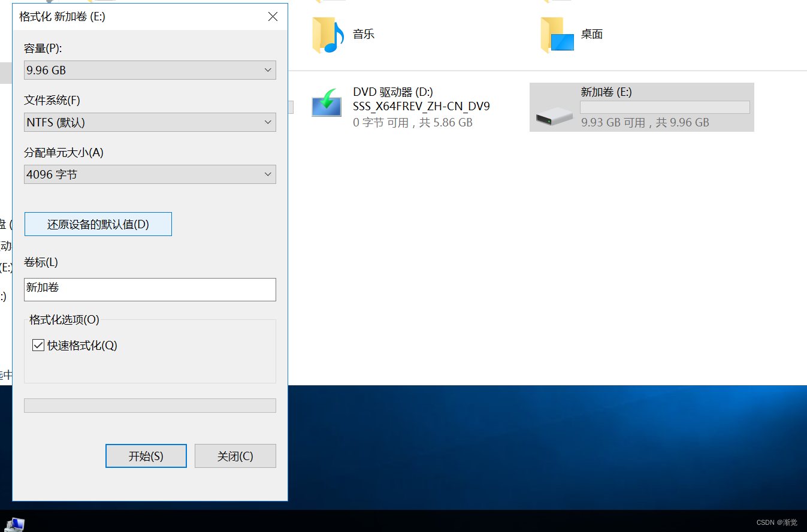Click the 0 字节 可用 , 共 5.86 GB text
Screen dimensions: 807x532
413,122
